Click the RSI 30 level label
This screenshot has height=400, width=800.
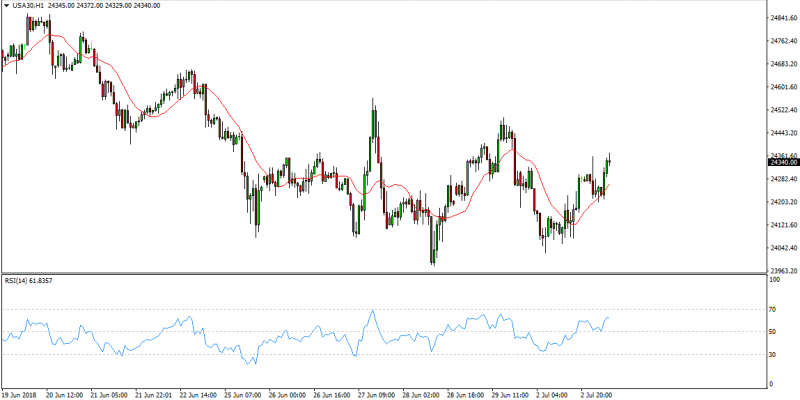click(x=773, y=355)
